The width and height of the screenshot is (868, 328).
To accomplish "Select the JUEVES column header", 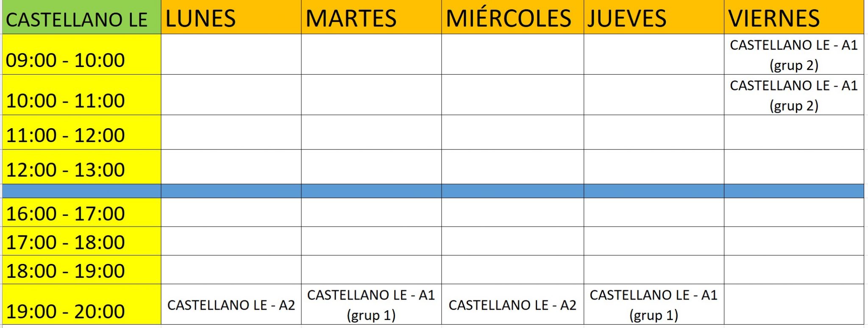I will click(x=654, y=18).
